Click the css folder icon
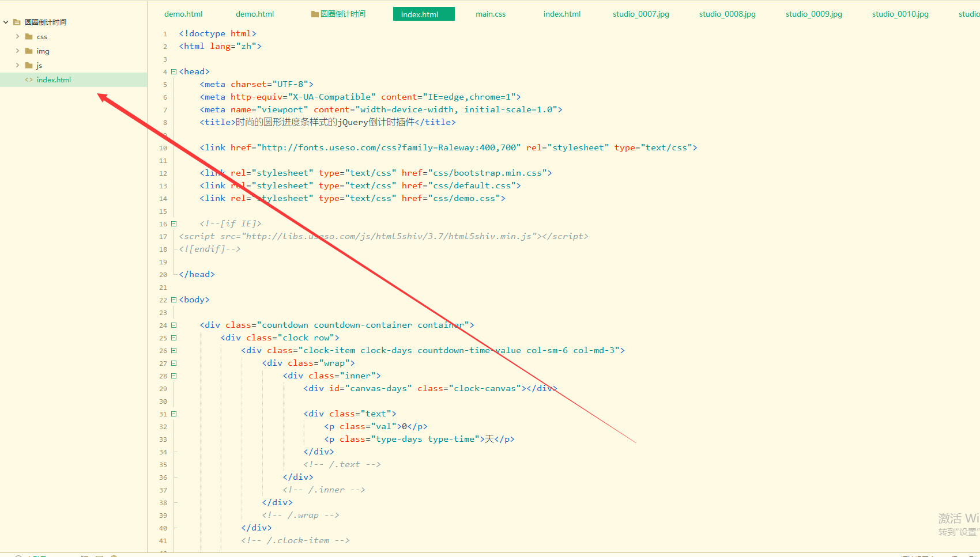Screen dimensions: 980x557 coord(29,36)
